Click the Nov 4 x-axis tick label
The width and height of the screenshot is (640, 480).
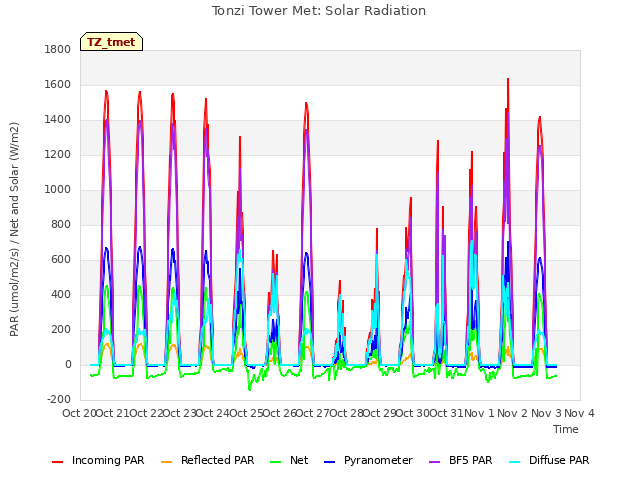(x=579, y=413)
